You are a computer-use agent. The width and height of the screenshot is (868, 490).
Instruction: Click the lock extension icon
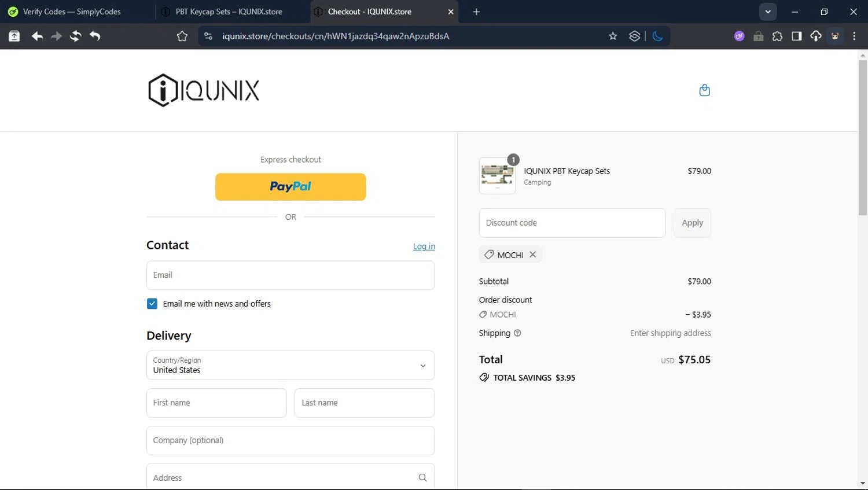758,36
